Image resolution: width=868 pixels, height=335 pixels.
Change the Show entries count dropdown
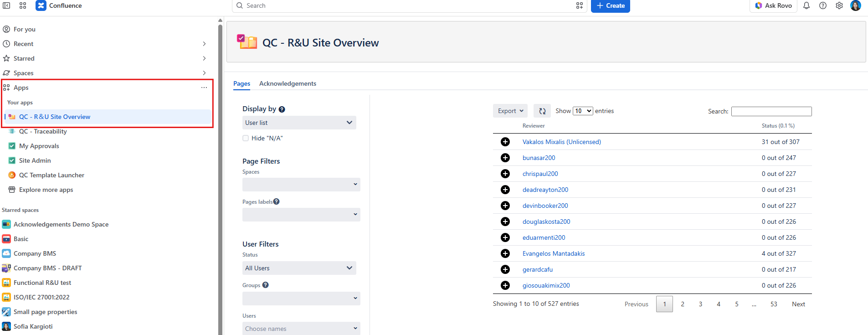(583, 111)
